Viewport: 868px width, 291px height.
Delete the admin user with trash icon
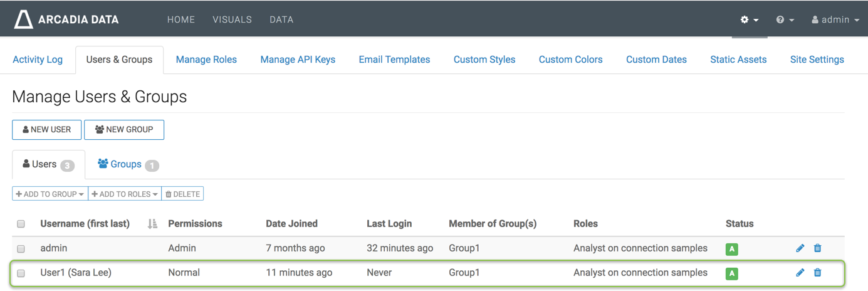click(x=817, y=248)
